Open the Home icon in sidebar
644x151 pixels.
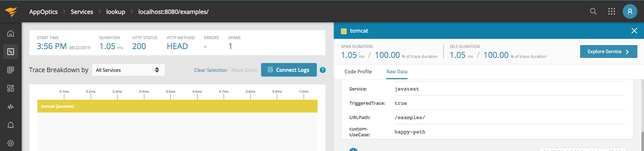11,33
